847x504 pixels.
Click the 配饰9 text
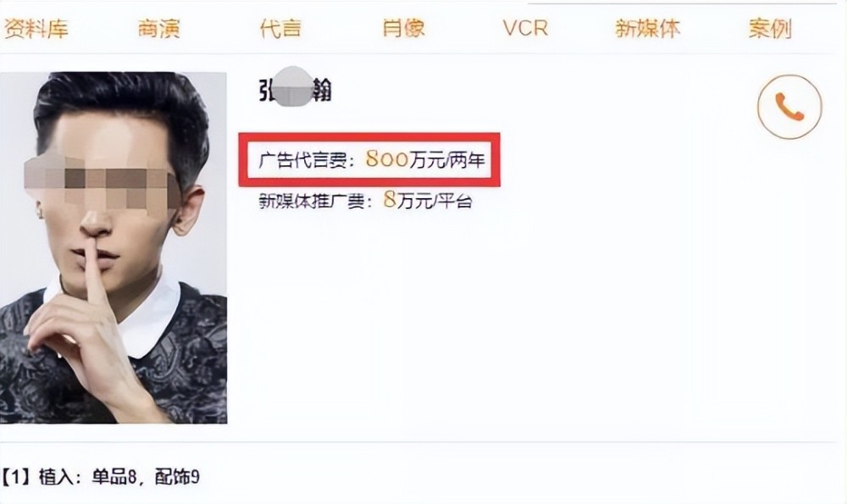point(177,477)
